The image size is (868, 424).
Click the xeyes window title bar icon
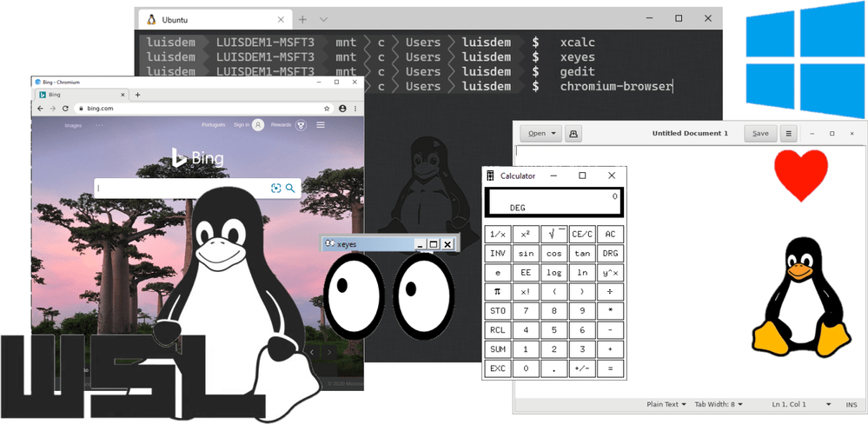tap(329, 243)
